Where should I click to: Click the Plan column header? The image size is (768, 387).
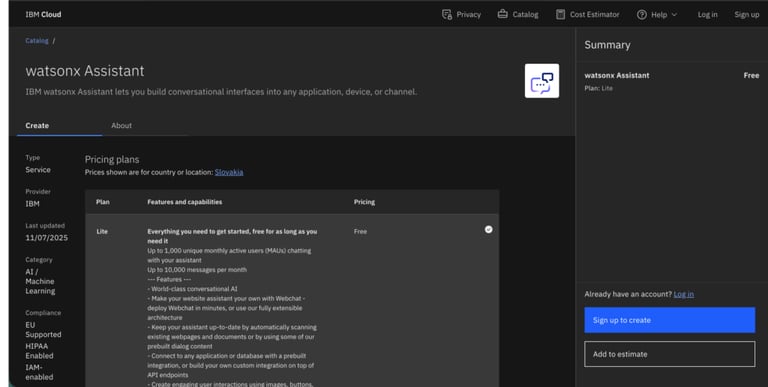point(103,202)
